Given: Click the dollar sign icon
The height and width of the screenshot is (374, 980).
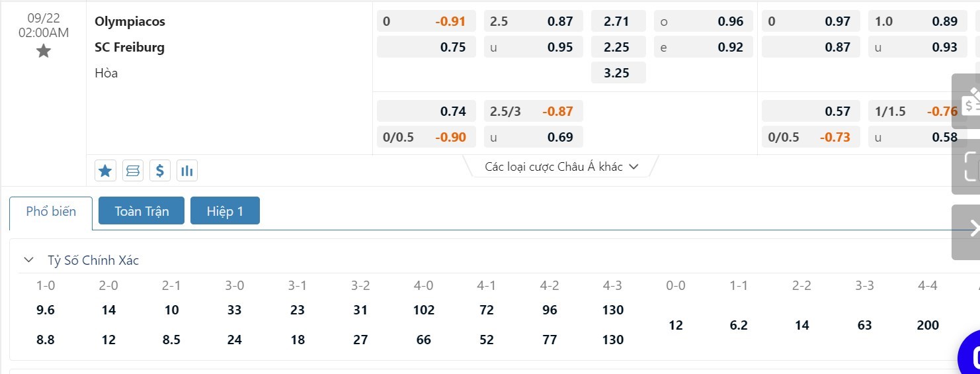Looking at the screenshot, I should (x=160, y=171).
